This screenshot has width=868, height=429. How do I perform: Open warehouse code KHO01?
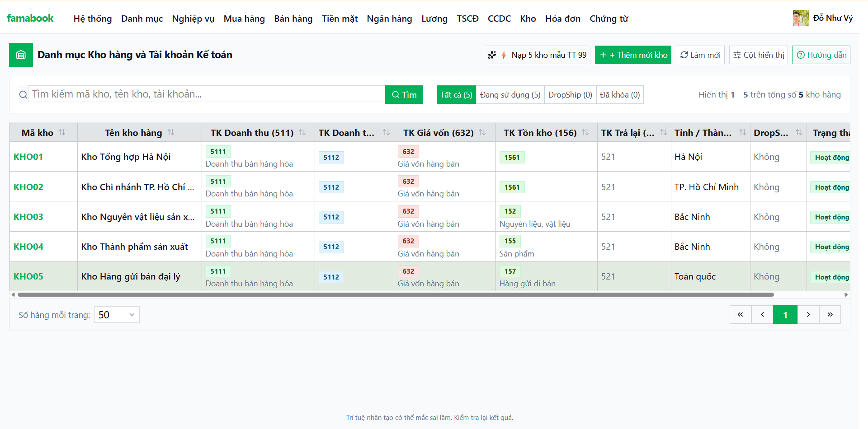[x=28, y=157]
